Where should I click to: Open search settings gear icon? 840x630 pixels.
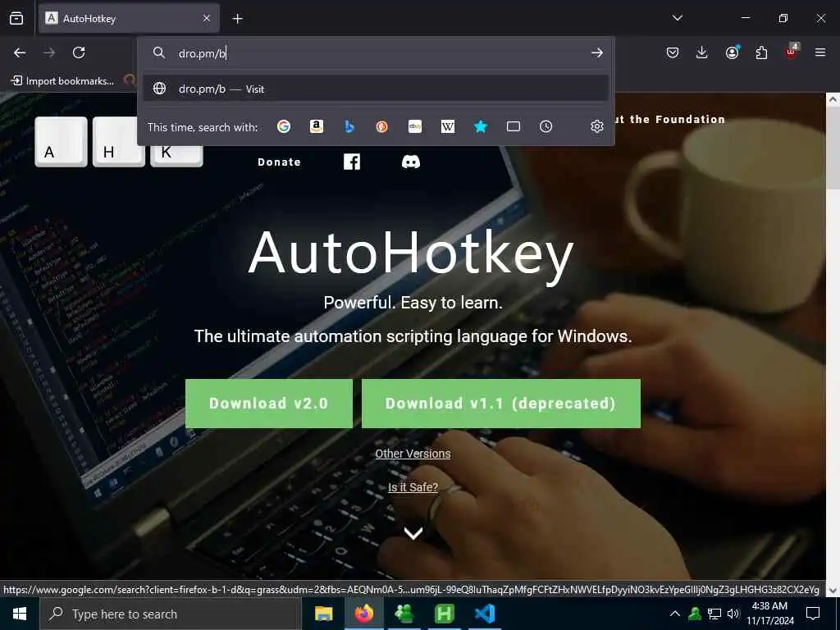(x=597, y=126)
